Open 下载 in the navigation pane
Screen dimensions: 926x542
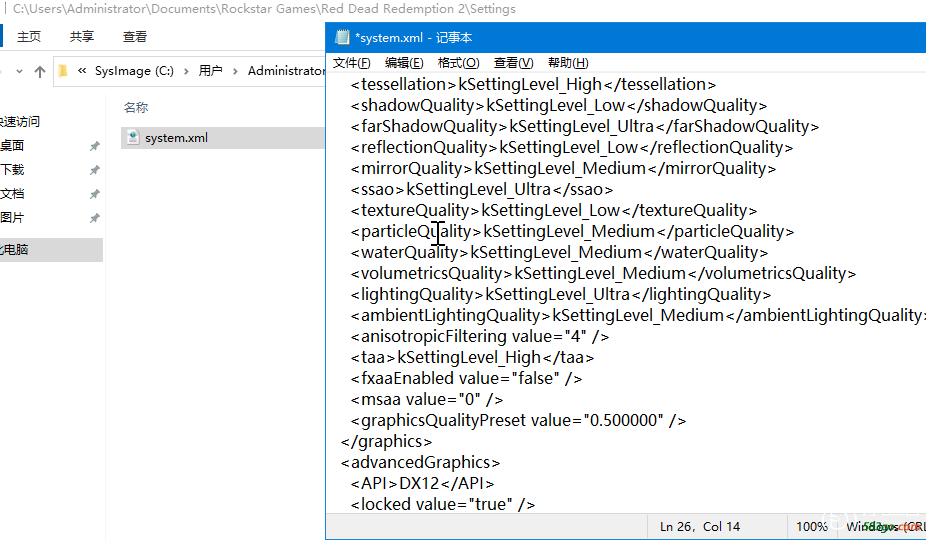click(x=12, y=169)
